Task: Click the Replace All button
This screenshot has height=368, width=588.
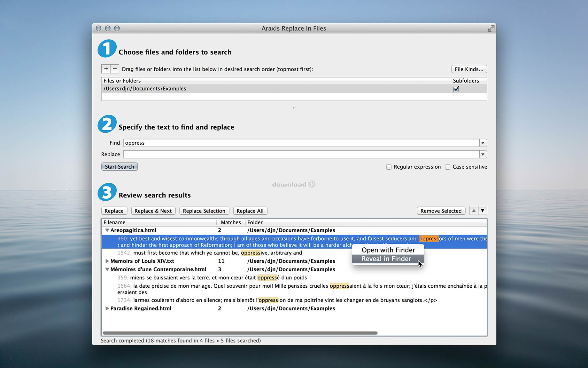Action: point(250,211)
